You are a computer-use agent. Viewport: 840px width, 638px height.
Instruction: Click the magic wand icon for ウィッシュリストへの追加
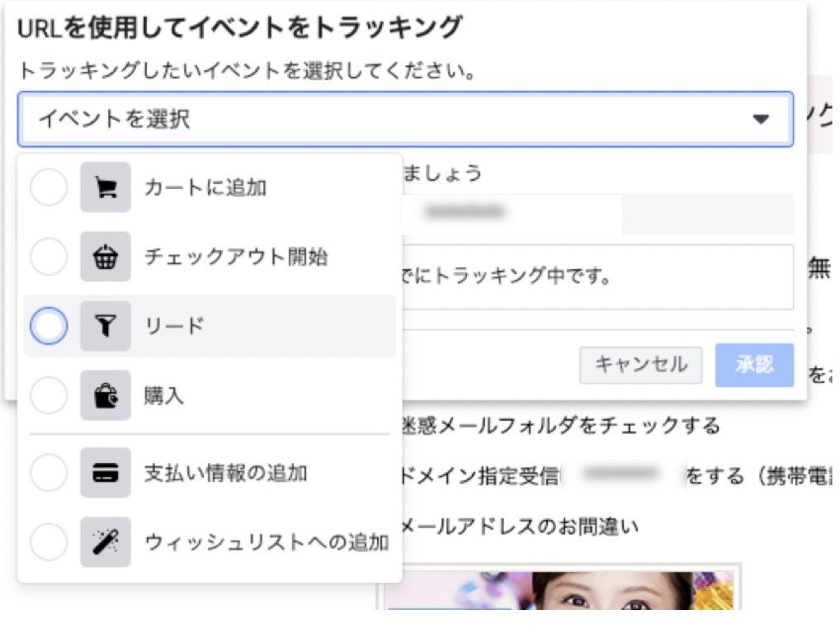pyautogui.click(x=106, y=542)
